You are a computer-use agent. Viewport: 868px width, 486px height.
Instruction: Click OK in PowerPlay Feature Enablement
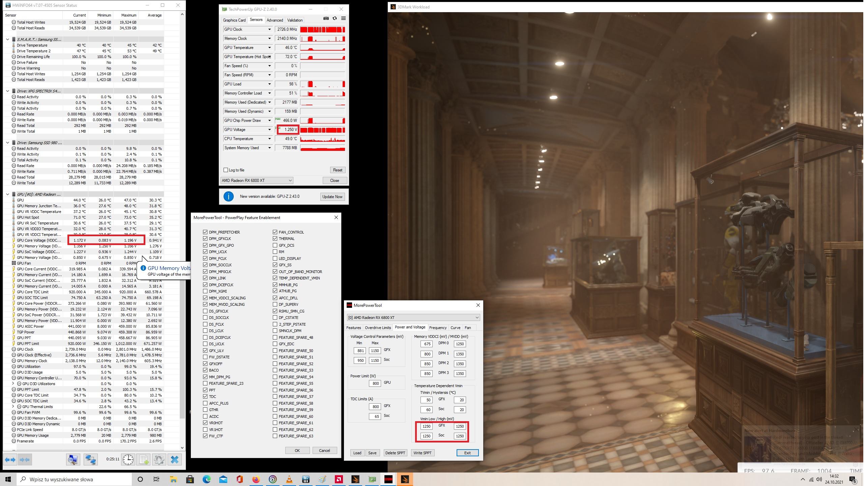pyautogui.click(x=297, y=451)
